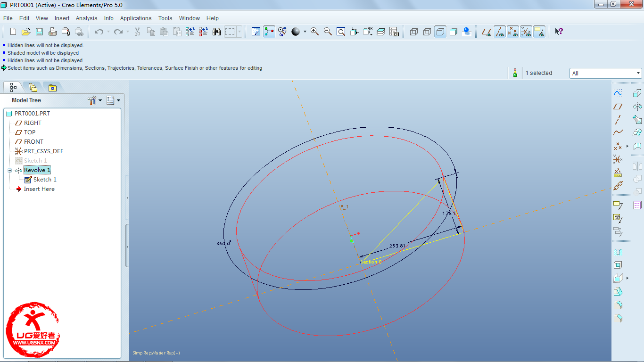Open the Insert menu
Viewport: 644px width, 362px height.
(62, 18)
